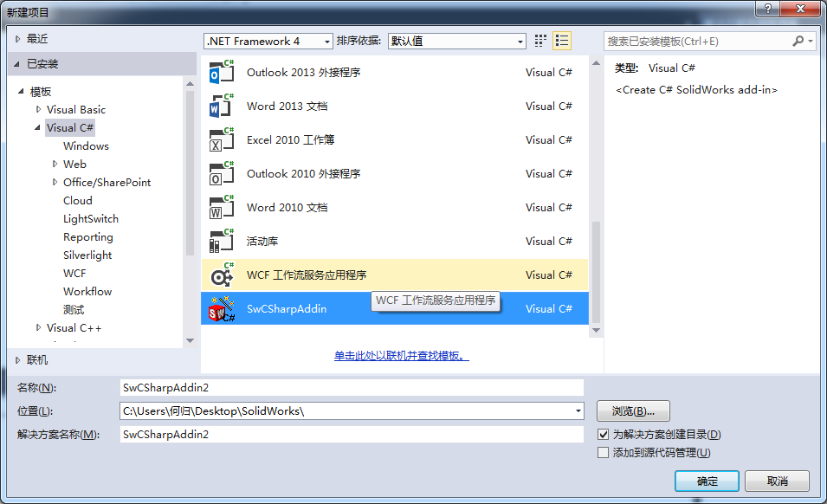Expand the Visual C++ node arrow
Viewport: 827px width, 504px height.
38,327
